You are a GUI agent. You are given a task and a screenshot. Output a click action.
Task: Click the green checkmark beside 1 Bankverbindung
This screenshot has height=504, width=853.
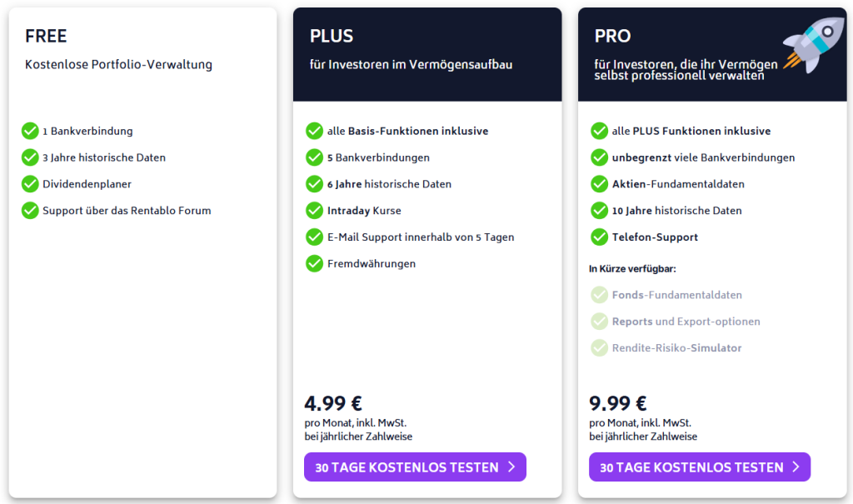tap(30, 131)
